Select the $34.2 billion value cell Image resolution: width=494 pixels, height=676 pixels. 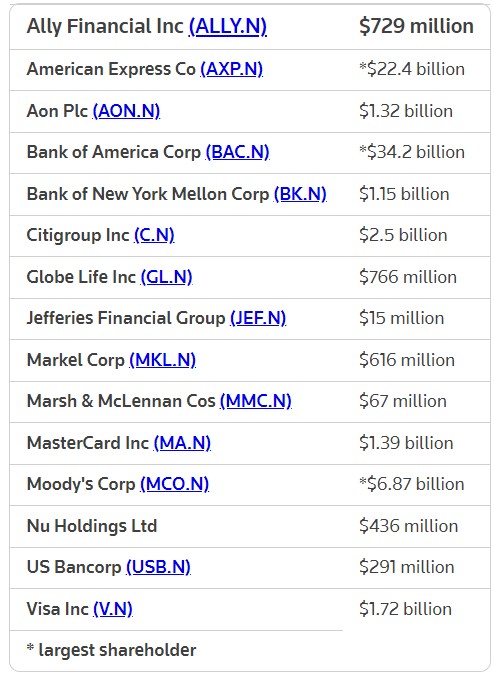coord(412,152)
